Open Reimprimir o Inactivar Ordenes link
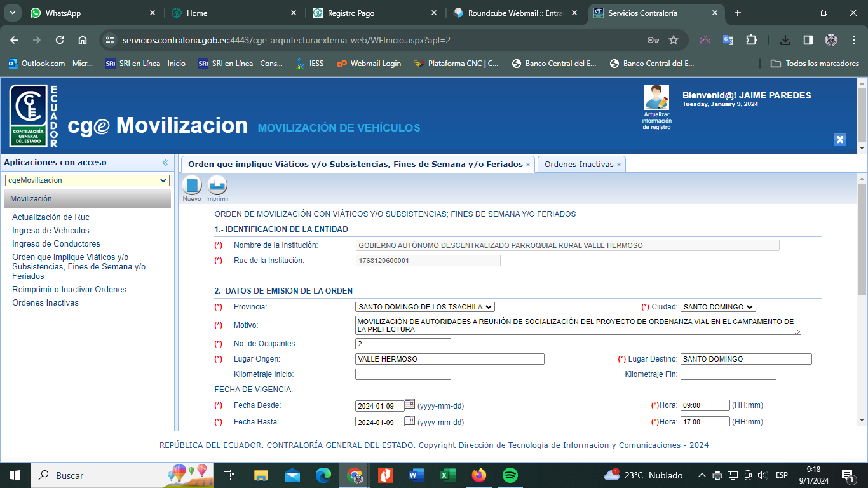This screenshot has height=488, width=868. point(69,290)
